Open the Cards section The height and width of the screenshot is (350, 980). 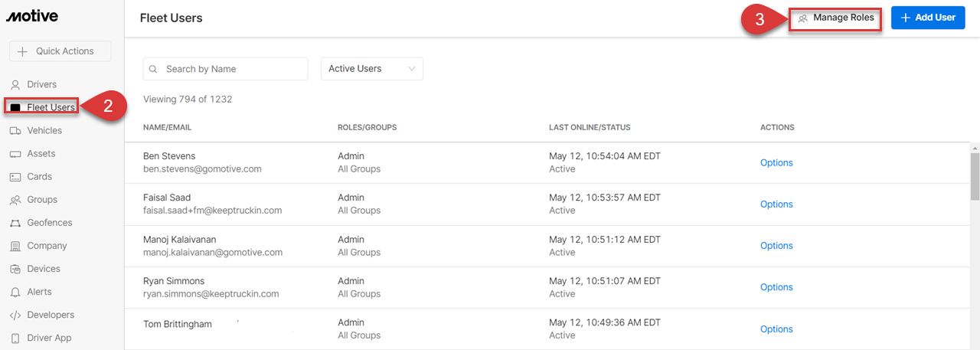(40, 176)
